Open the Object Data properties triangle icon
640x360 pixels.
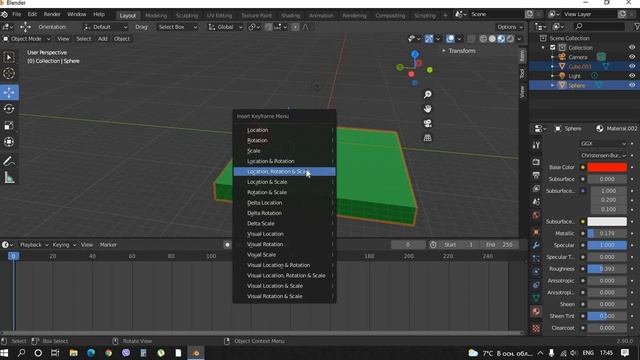[x=536, y=298]
